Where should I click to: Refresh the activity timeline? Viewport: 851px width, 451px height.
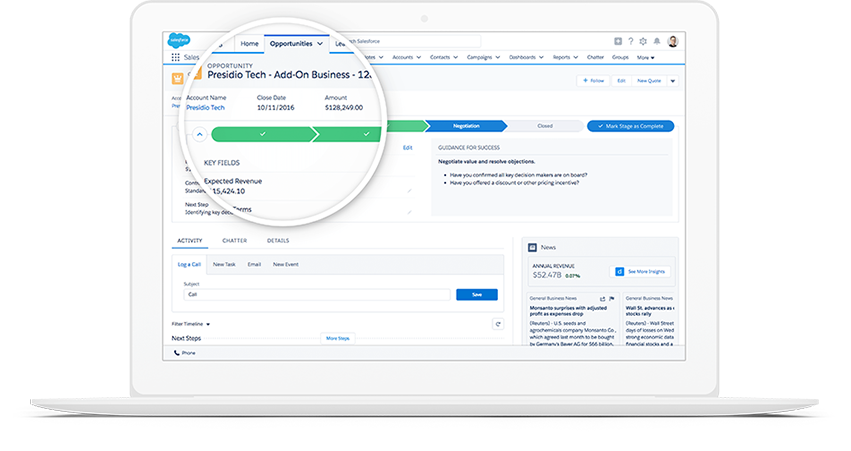[498, 324]
